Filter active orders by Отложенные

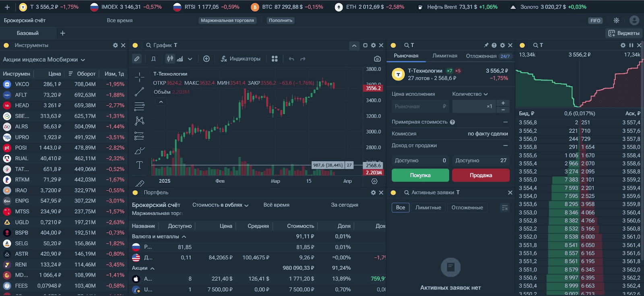(467, 208)
